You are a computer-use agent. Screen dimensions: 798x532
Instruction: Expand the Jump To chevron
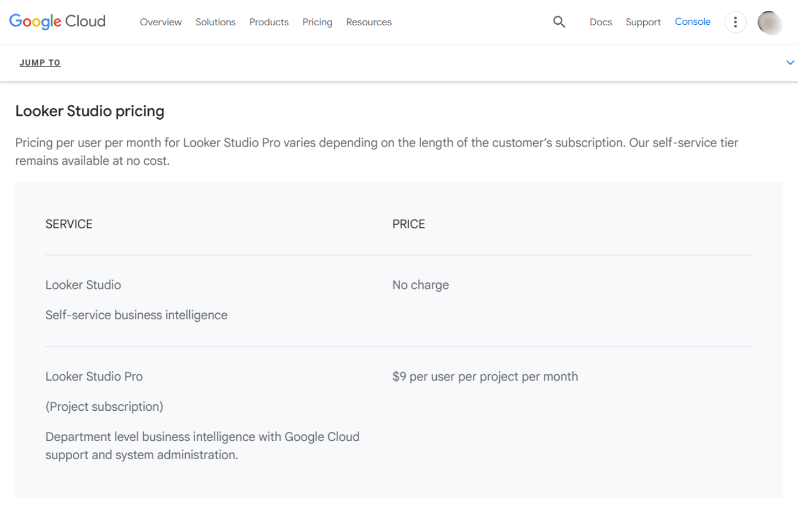pos(790,63)
